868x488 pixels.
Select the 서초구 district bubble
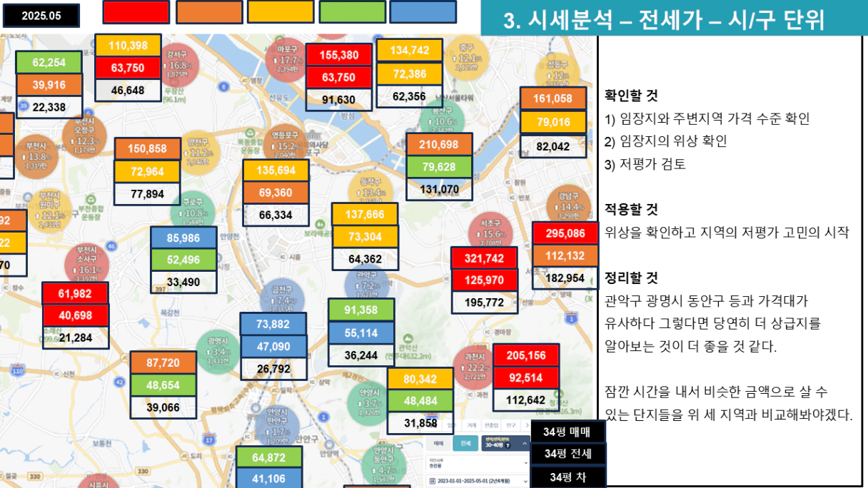pos(492,233)
